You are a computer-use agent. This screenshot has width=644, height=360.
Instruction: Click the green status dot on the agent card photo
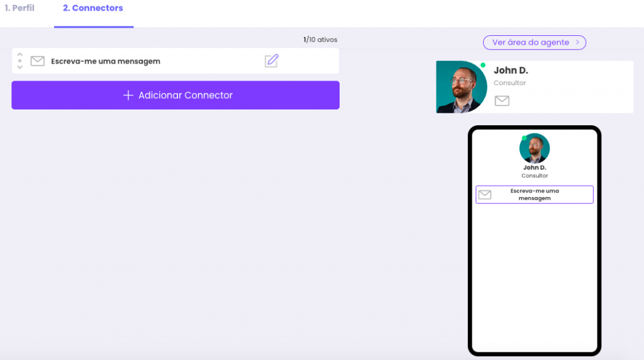(x=483, y=65)
